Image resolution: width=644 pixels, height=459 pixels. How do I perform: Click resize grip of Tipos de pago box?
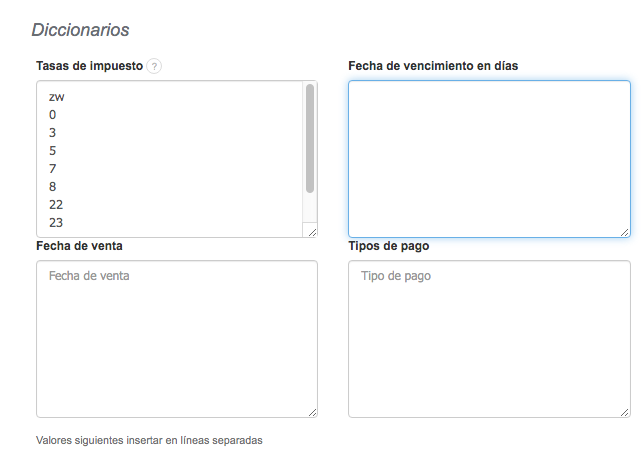click(x=625, y=412)
